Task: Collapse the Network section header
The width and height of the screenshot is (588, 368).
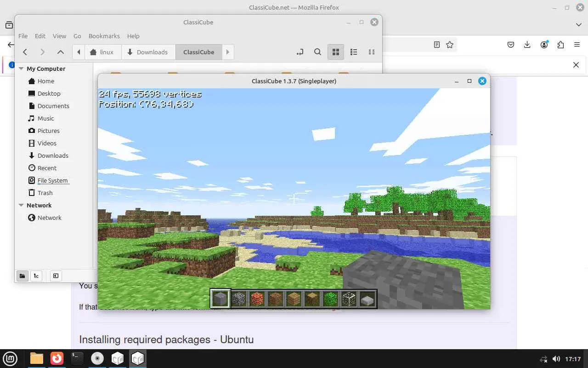Action: pyautogui.click(x=21, y=205)
